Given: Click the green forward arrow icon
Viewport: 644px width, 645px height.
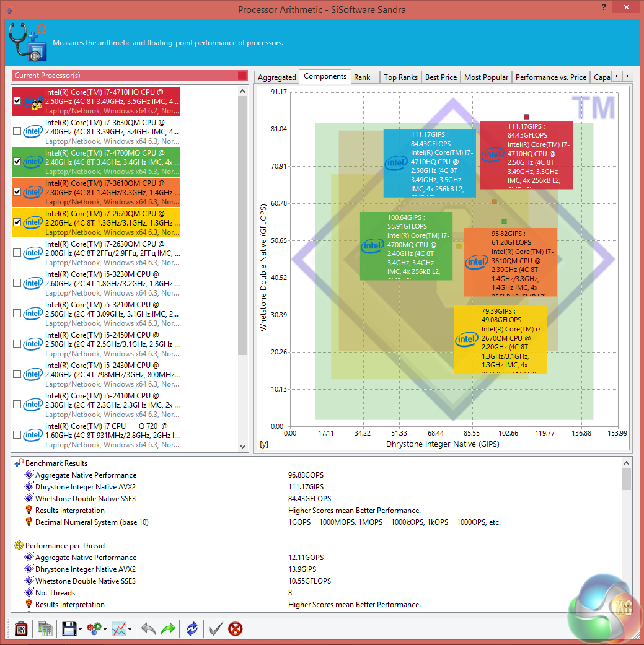Looking at the screenshot, I should 167,628.
